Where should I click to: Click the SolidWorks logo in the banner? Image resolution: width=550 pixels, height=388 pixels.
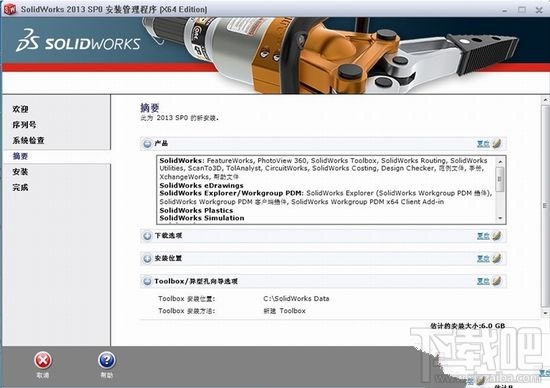[x=78, y=41]
